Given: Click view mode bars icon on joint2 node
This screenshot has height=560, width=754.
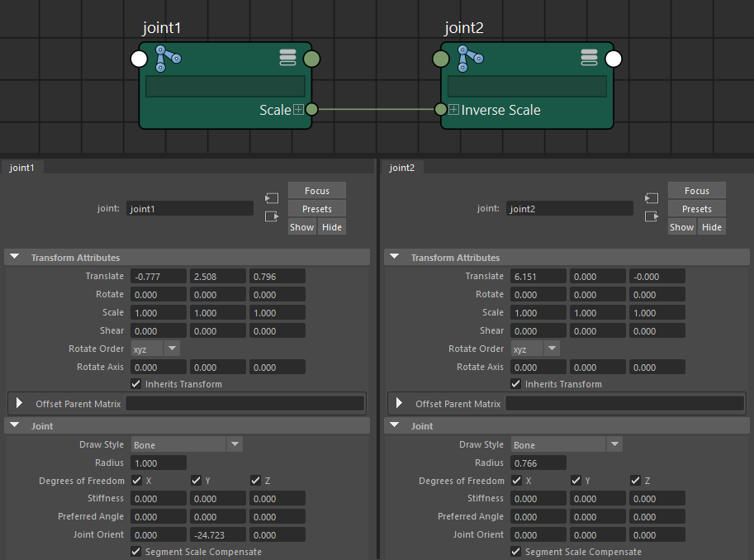Looking at the screenshot, I should [x=589, y=57].
